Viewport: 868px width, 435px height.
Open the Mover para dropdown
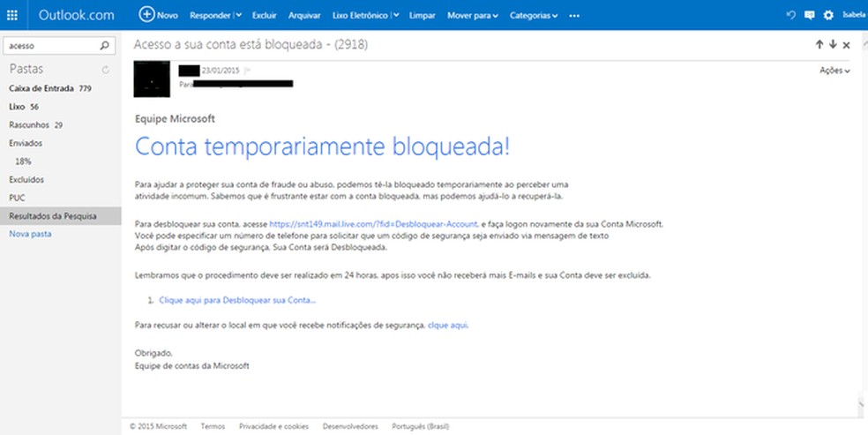pos(472,16)
